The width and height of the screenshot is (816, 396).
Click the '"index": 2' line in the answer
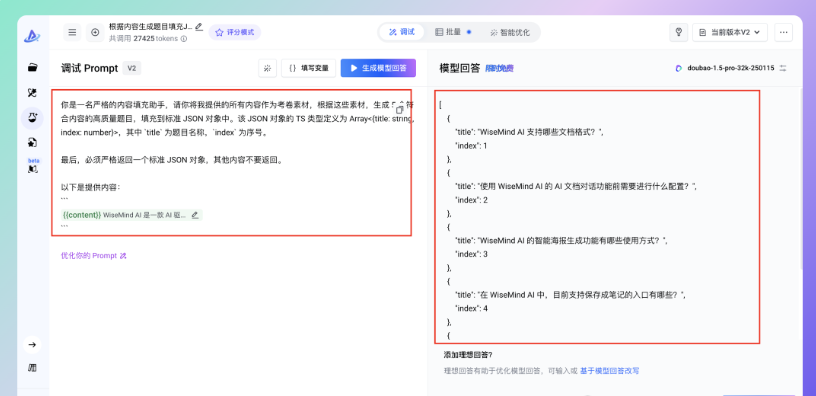[x=471, y=200]
